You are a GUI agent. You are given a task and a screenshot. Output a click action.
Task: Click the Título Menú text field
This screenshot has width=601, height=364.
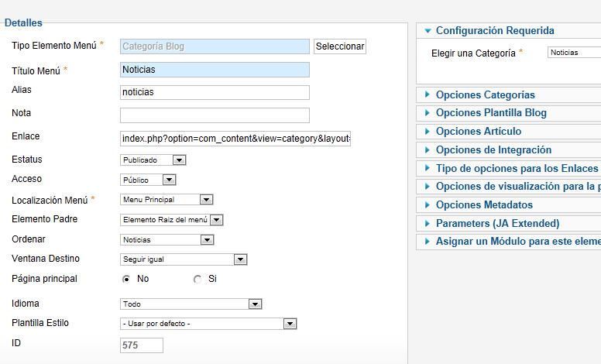pos(215,70)
